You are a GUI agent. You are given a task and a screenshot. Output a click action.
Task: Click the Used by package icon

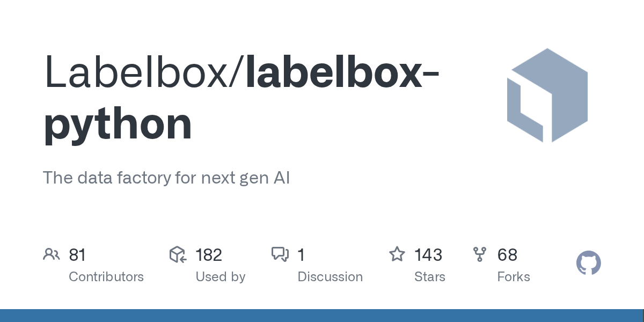(x=178, y=254)
